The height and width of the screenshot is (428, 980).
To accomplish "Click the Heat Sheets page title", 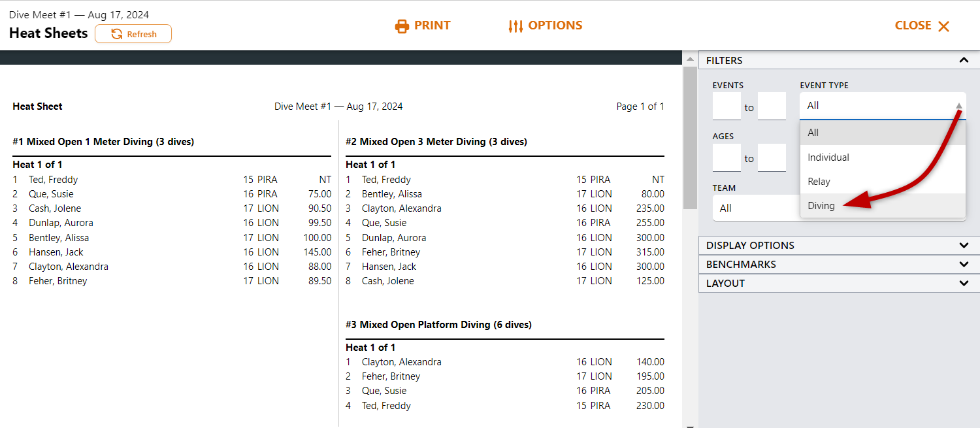I will 48,33.
